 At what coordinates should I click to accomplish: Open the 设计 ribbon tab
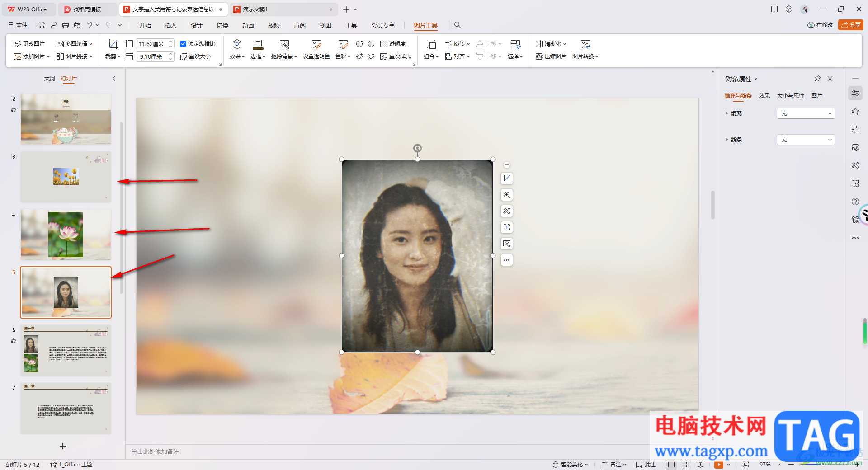196,25
